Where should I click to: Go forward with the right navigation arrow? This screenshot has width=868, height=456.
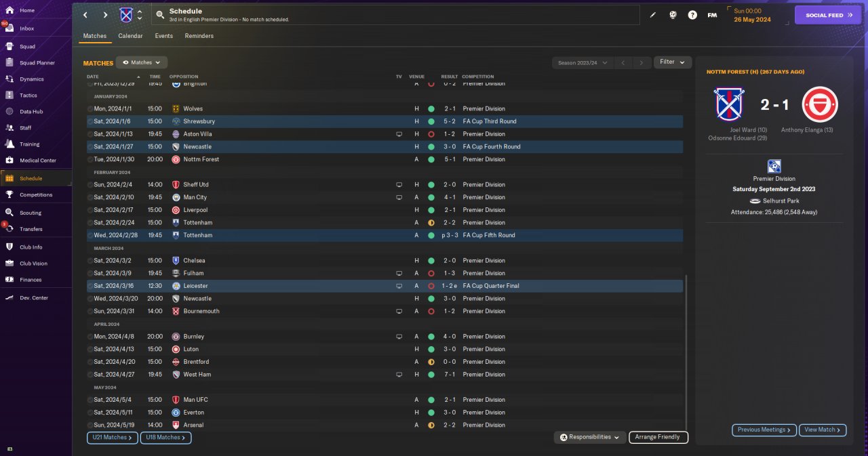105,15
